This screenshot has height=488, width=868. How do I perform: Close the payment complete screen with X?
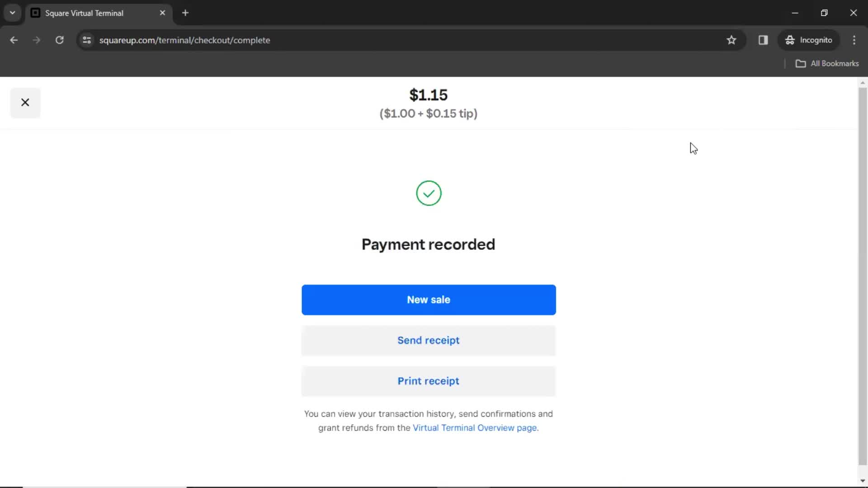[x=25, y=103]
